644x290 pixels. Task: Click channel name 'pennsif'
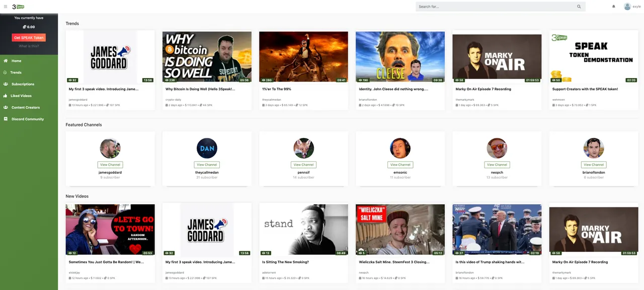click(303, 172)
